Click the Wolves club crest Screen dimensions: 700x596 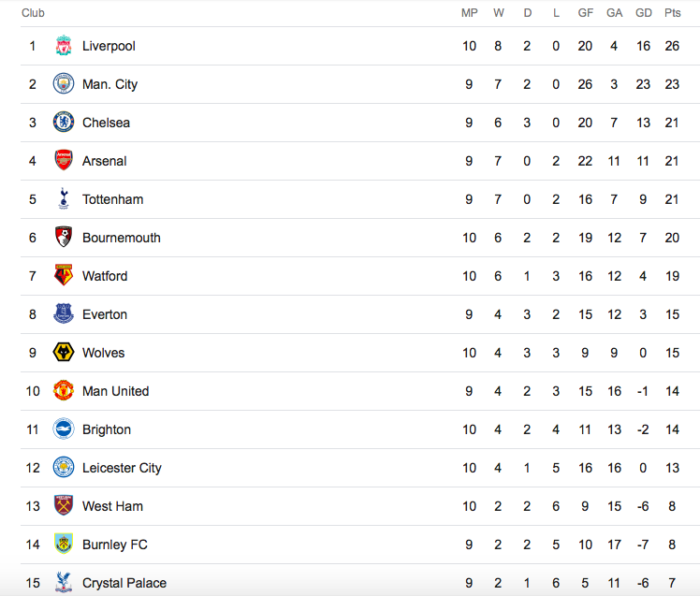click(64, 353)
